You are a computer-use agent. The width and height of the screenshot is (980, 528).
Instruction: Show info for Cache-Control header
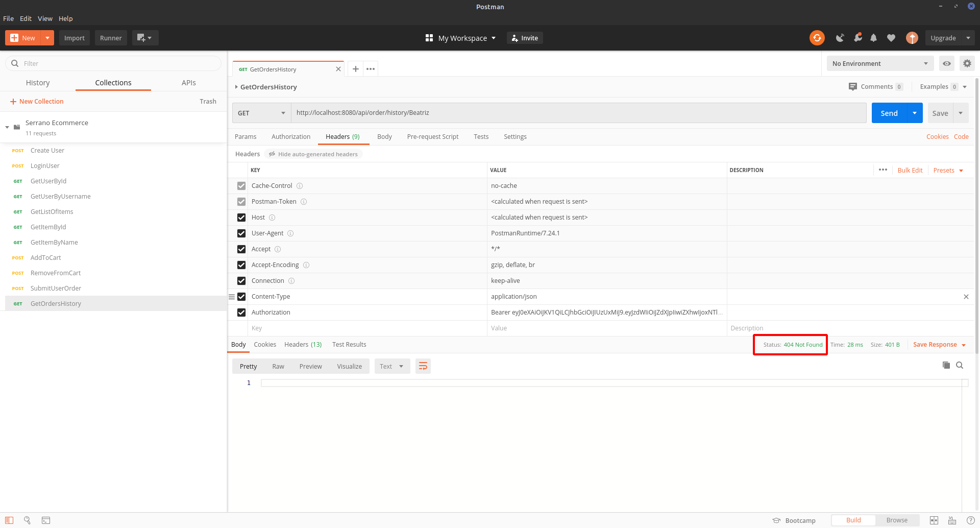coord(300,186)
